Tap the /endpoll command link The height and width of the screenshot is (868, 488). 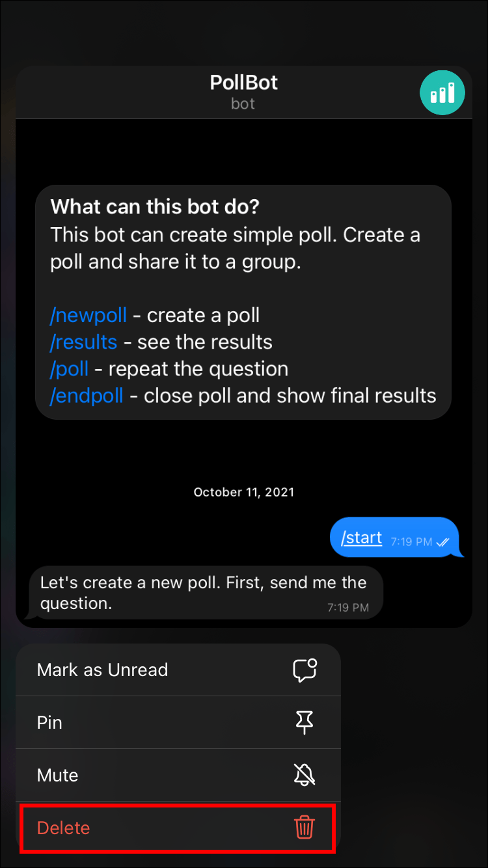pyautogui.click(x=87, y=396)
